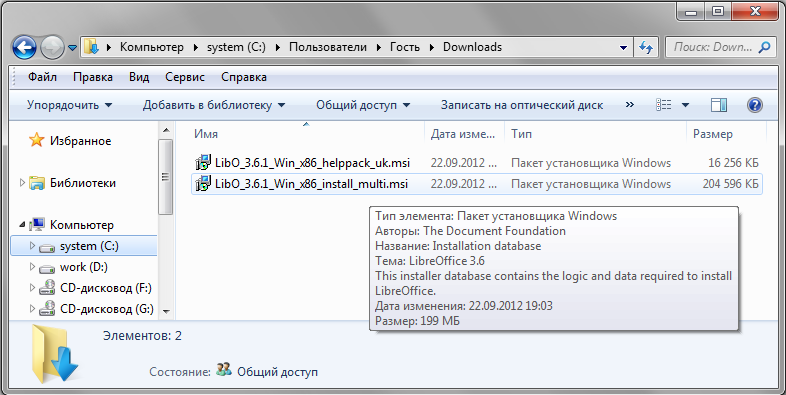Viewport: 786px width, 395px height.
Task: Select the LibO helppack_uk.msi installer icon
Action: (x=203, y=162)
